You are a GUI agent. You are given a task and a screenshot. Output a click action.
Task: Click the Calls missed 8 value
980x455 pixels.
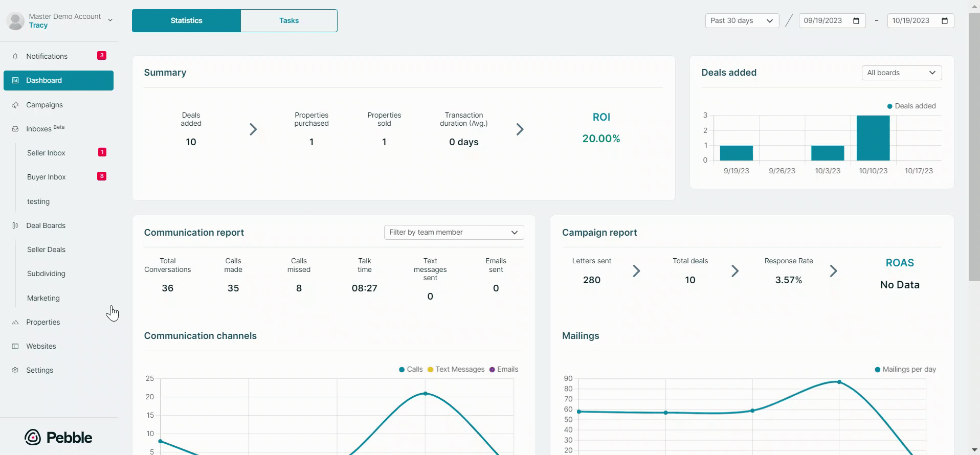299,288
